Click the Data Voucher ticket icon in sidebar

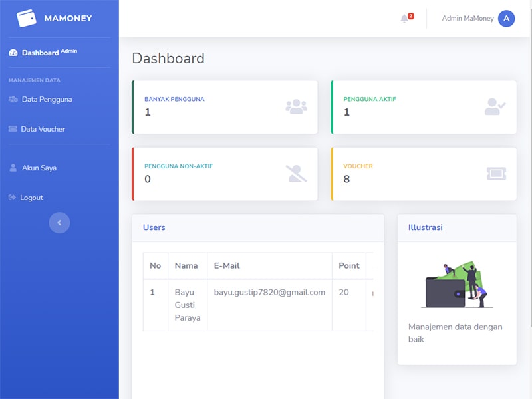13,128
